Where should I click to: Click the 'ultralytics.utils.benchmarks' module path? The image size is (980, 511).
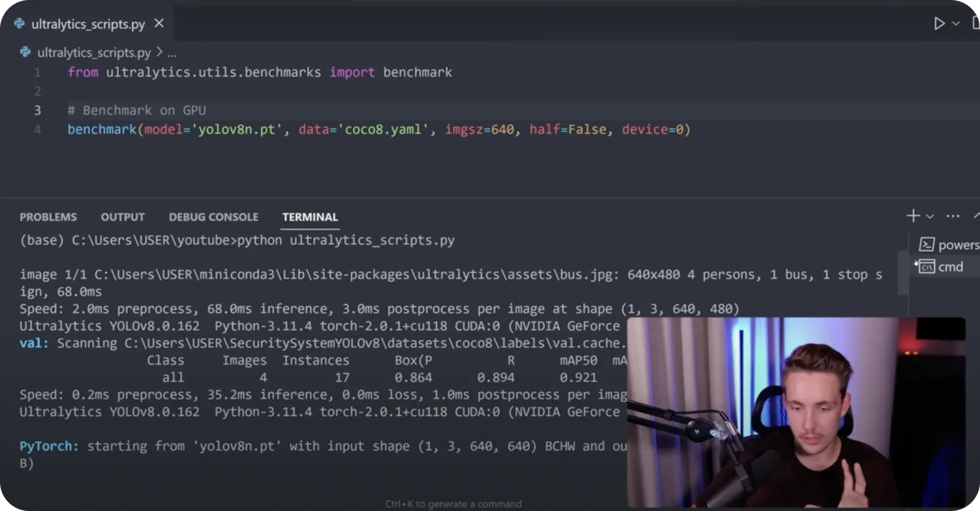[213, 72]
